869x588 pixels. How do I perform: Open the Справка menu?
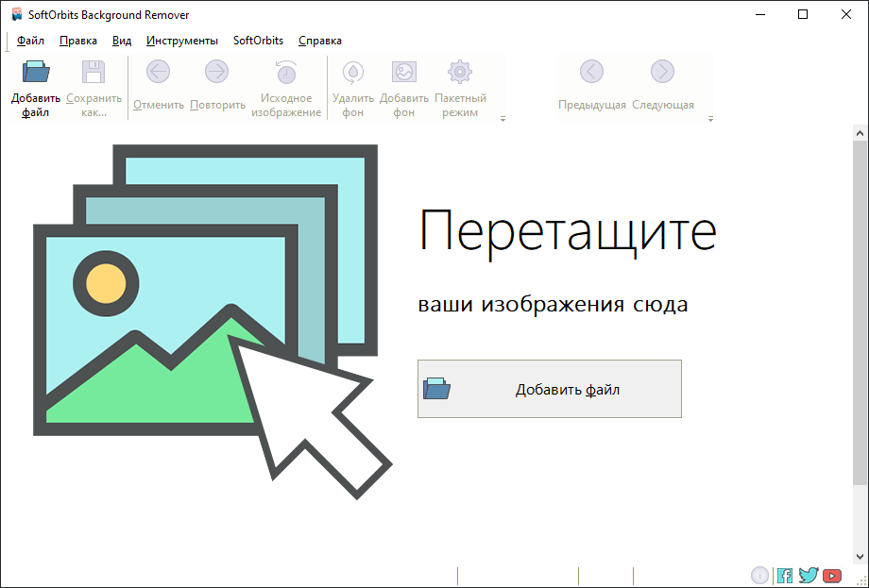pyautogui.click(x=320, y=41)
